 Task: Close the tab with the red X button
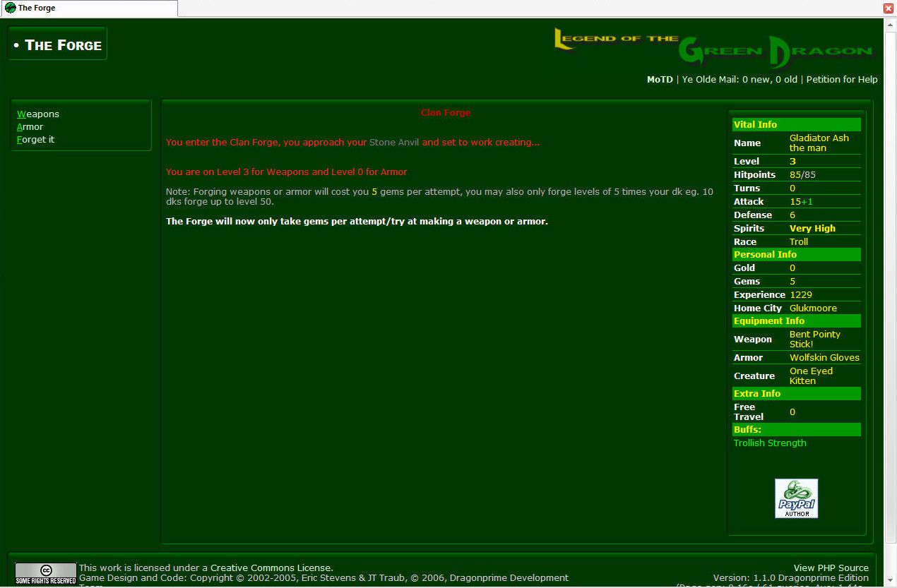[x=889, y=8]
